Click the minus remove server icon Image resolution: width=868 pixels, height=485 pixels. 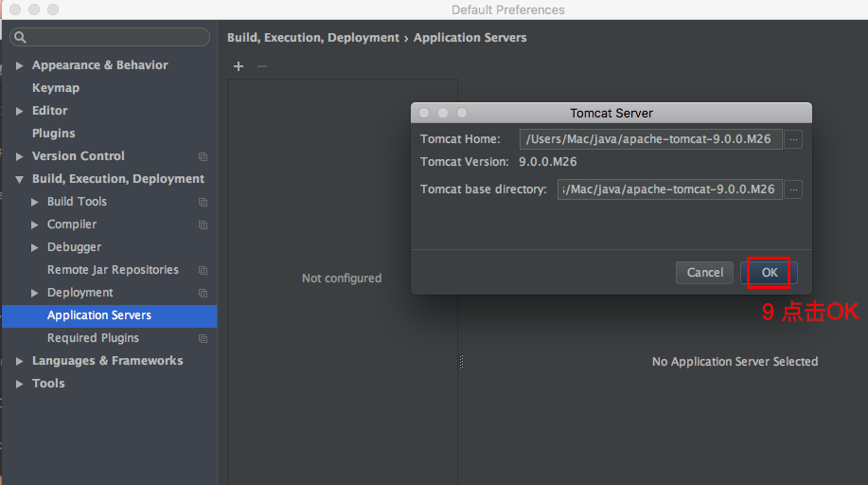[262, 66]
